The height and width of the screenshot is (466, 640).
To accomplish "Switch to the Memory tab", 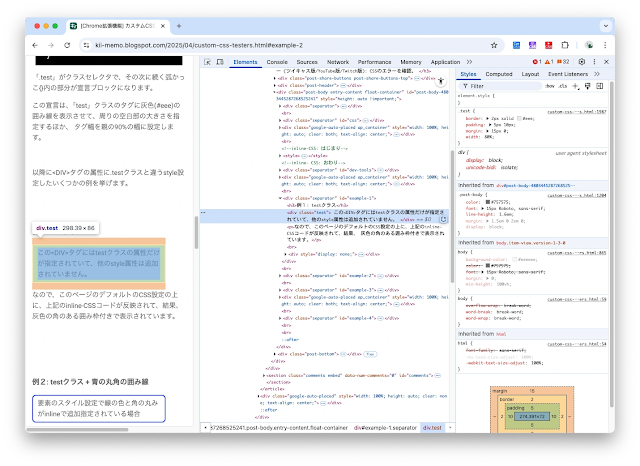I will (411, 62).
